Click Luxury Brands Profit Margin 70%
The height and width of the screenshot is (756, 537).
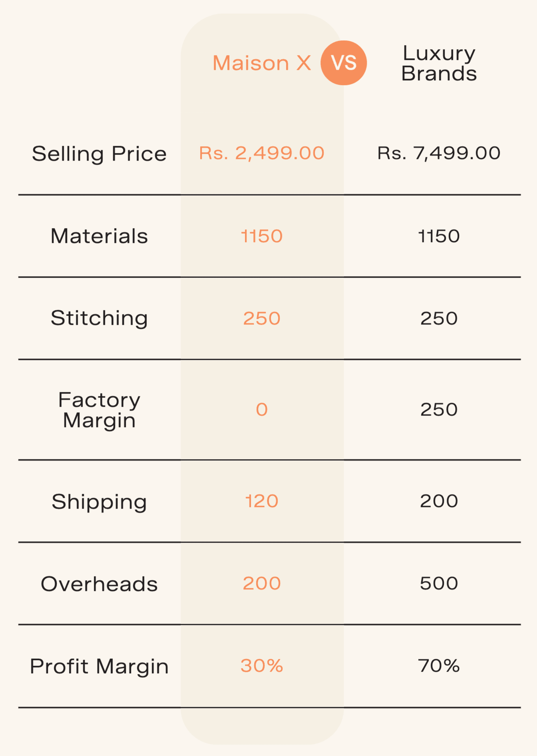[439, 666]
